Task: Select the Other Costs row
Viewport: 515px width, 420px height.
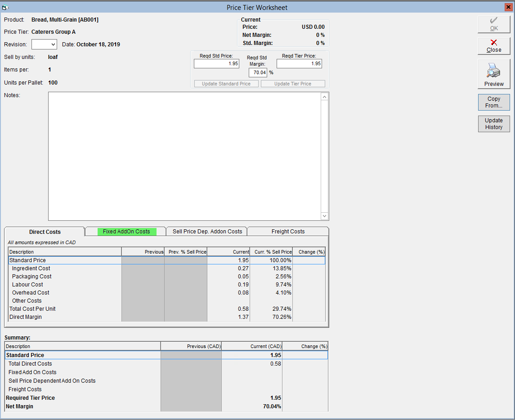Action: [x=166, y=301]
